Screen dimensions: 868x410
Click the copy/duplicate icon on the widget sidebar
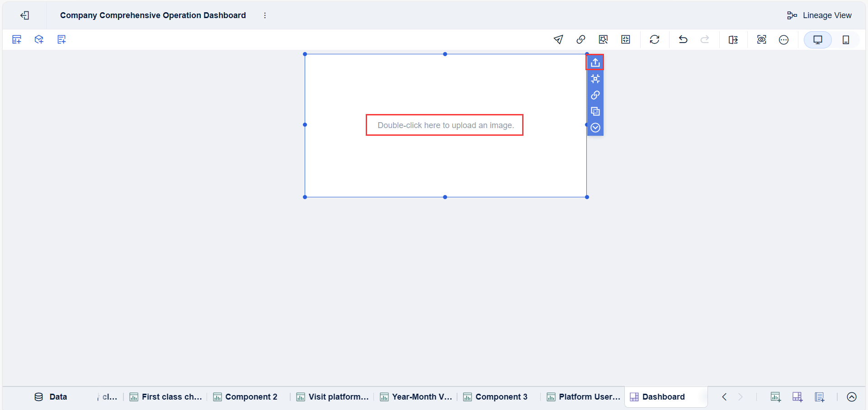595,111
